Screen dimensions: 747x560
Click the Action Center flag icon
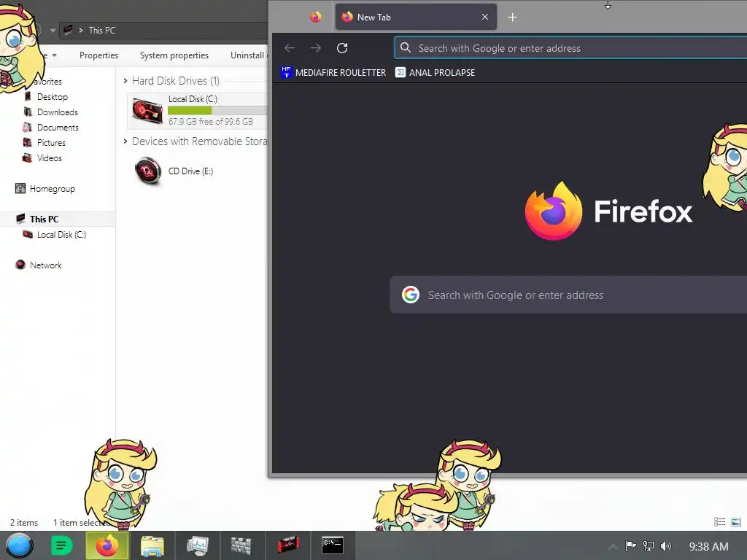630,546
